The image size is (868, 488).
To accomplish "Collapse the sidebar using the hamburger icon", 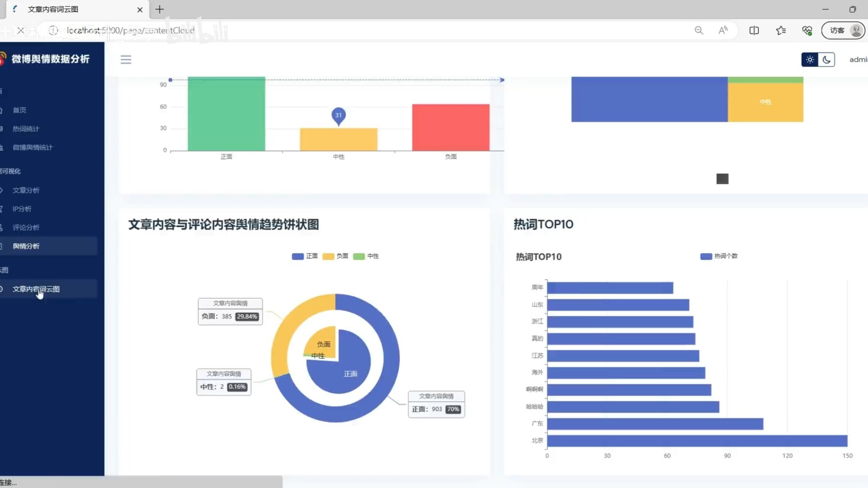I will 125,59.
